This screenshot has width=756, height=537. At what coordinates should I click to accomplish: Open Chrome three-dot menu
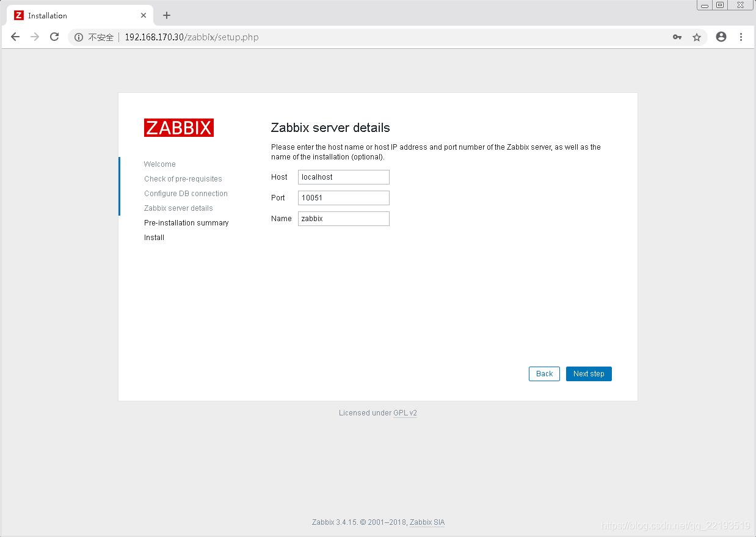pyautogui.click(x=741, y=37)
